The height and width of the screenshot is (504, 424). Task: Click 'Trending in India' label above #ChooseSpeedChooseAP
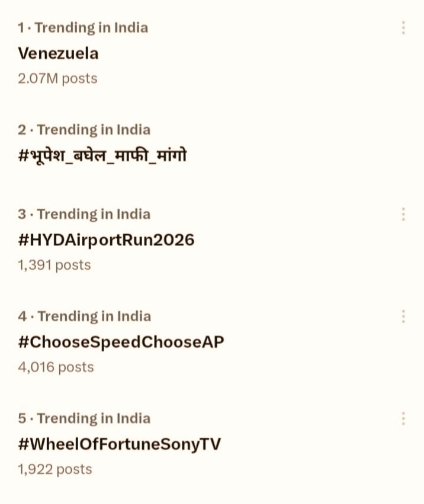(94, 316)
